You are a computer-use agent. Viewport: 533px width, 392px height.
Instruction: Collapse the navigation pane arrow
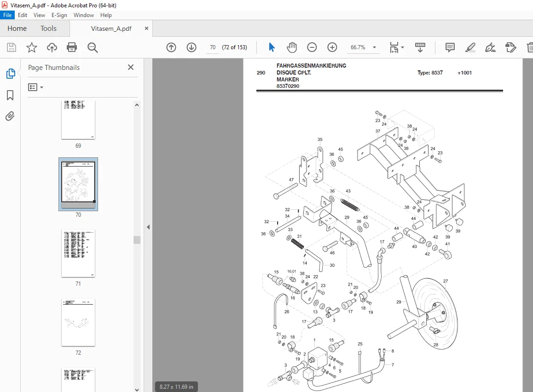[x=148, y=227]
